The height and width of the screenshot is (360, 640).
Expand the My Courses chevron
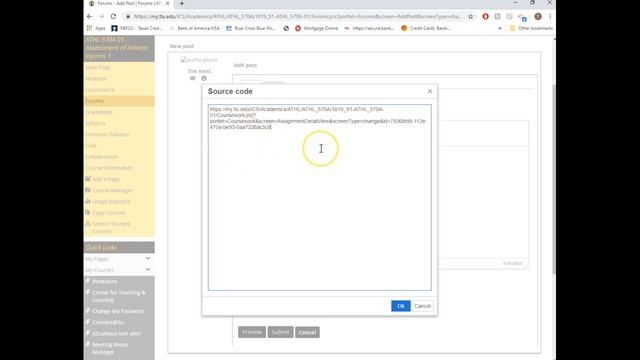pyautogui.click(x=148, y=269)
